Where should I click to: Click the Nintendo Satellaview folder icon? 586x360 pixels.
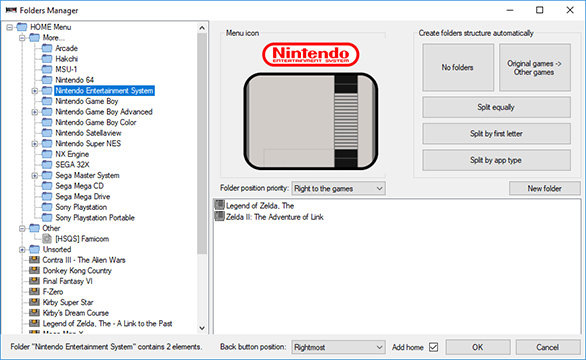pos(47,133)
